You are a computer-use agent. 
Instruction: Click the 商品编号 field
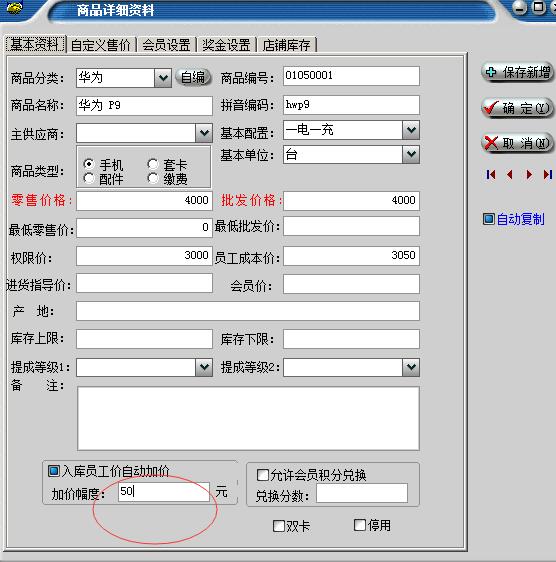(351, 76)
